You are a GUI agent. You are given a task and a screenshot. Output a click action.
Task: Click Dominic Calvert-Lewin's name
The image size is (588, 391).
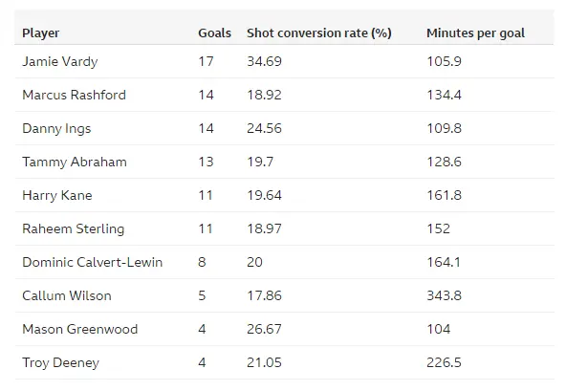pos(92,262)
